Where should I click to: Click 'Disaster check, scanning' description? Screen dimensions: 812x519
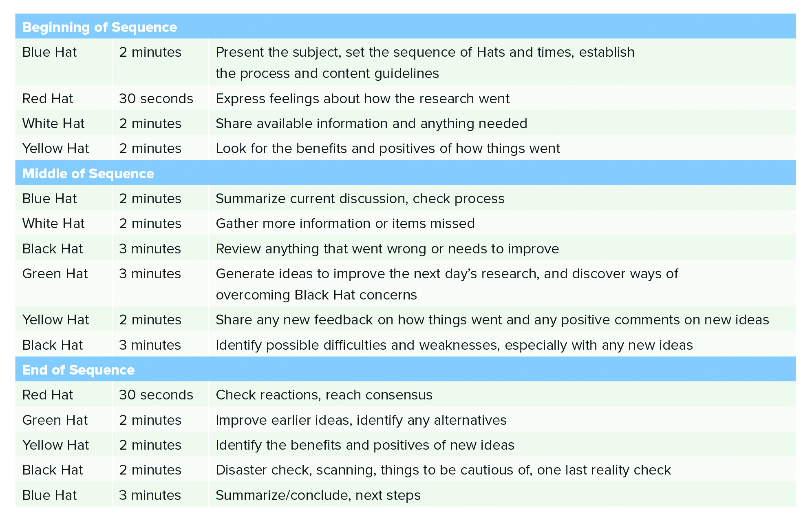[x=443, y=470]
